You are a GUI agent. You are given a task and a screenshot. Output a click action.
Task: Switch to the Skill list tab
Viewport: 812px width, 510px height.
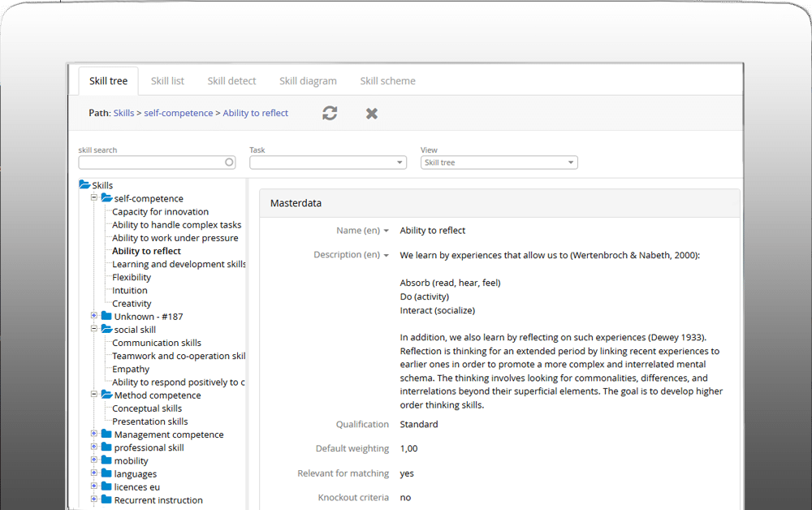(167, 81)
